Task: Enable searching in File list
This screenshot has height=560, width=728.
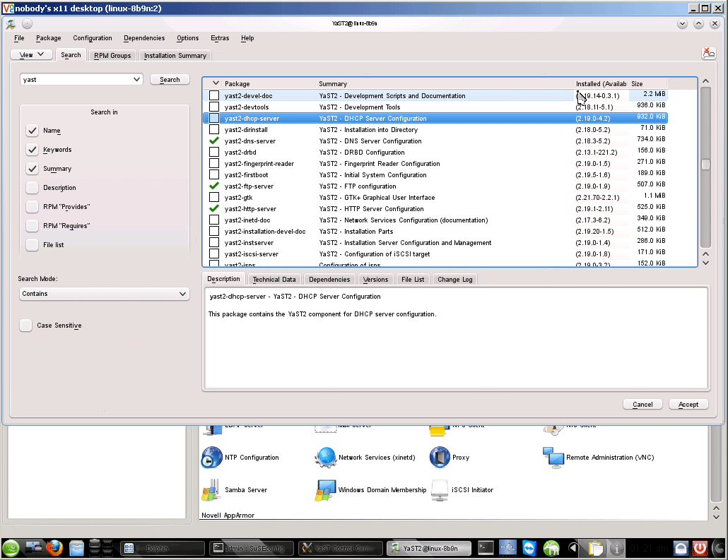Action: (x=32, y=244)
